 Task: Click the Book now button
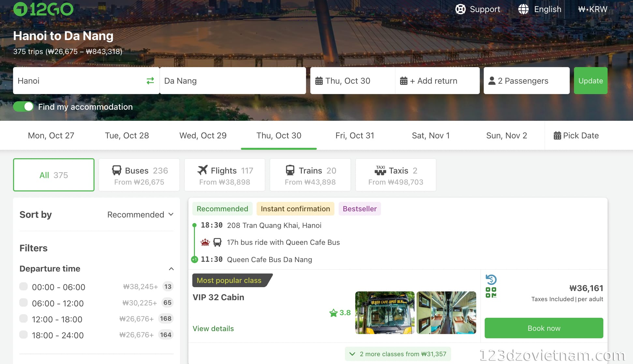544,328
